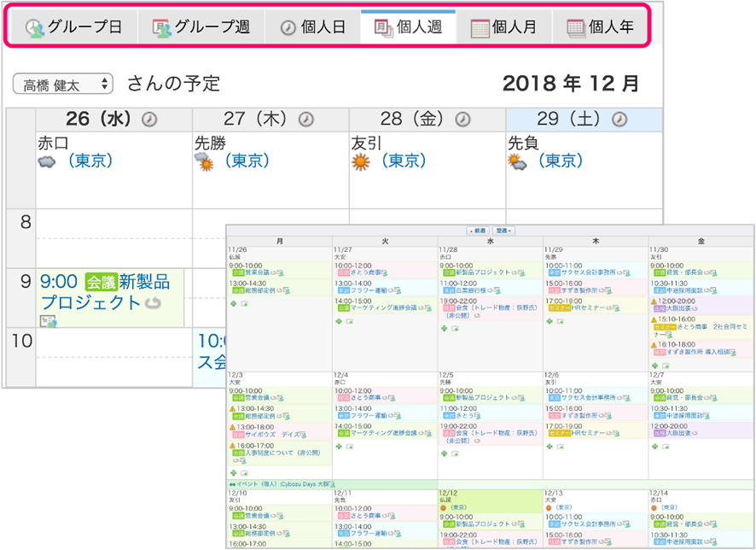Viewport: 756px width, 550px height.
Task: Go to previous week with 前週 button
Action: point(477,231)
